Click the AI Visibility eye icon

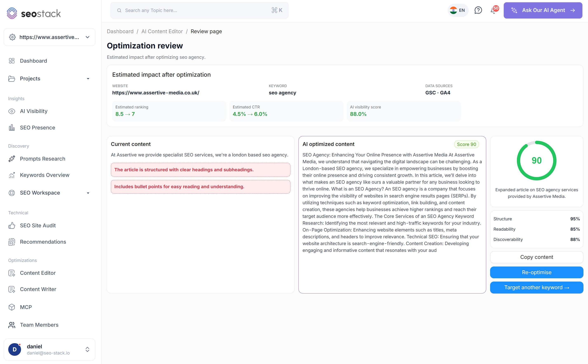click(12, 111)
